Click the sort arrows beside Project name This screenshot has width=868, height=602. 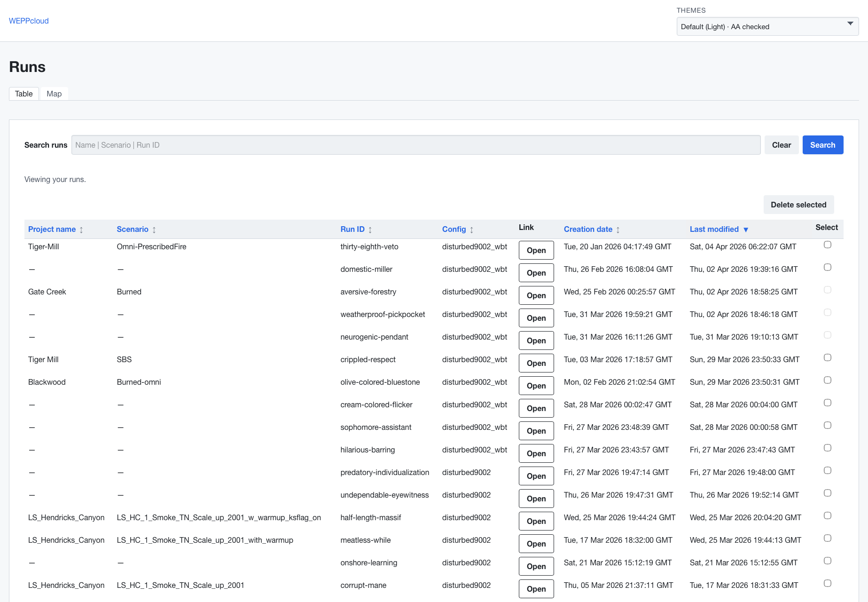point(81,230)
